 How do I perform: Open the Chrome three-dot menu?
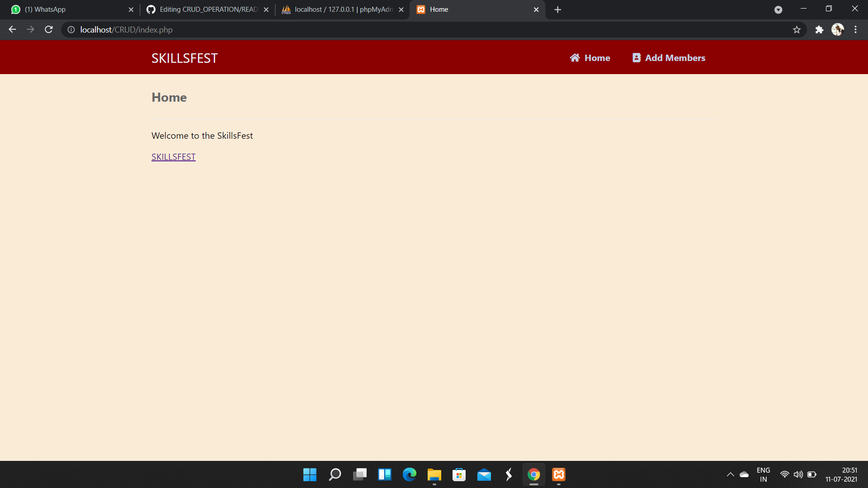point(855,30)
